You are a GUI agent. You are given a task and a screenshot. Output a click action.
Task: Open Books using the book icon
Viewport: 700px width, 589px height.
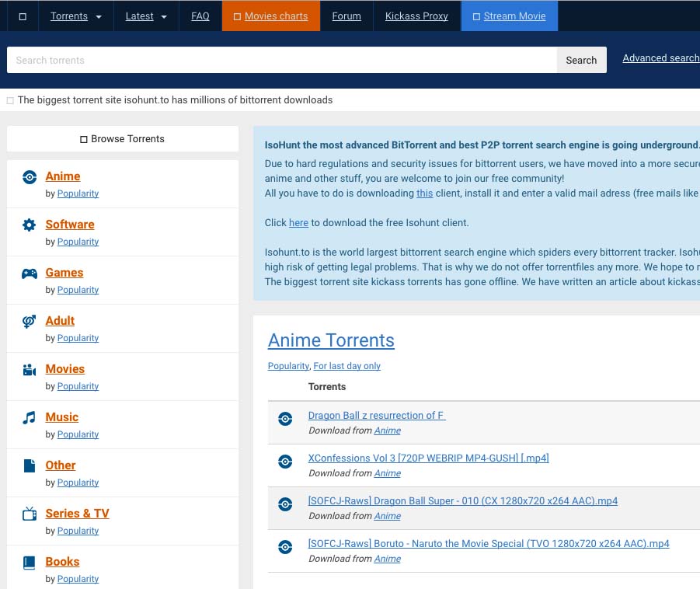[x=30, y=563]
